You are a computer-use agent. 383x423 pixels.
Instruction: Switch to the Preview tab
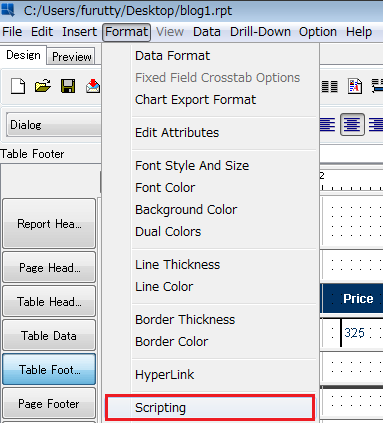coord(72,57)
